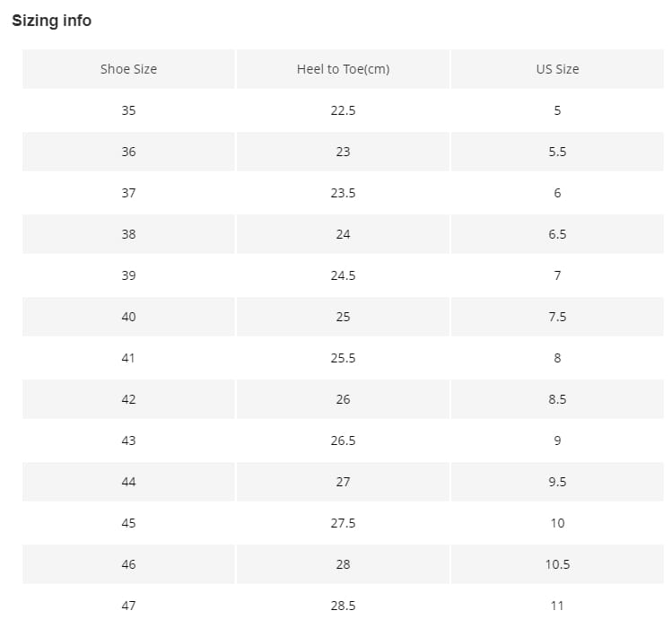Select US size 11 cell
This screenshot has height=628, width=672.
click(x=557, y=606)
